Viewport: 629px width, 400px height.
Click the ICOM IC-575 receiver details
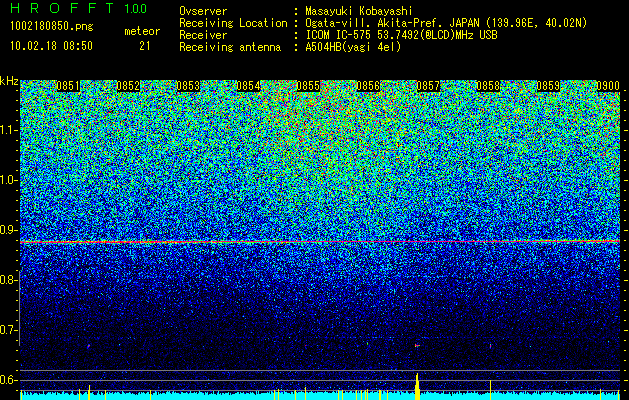pyautogui.click(x=401, y=35)
